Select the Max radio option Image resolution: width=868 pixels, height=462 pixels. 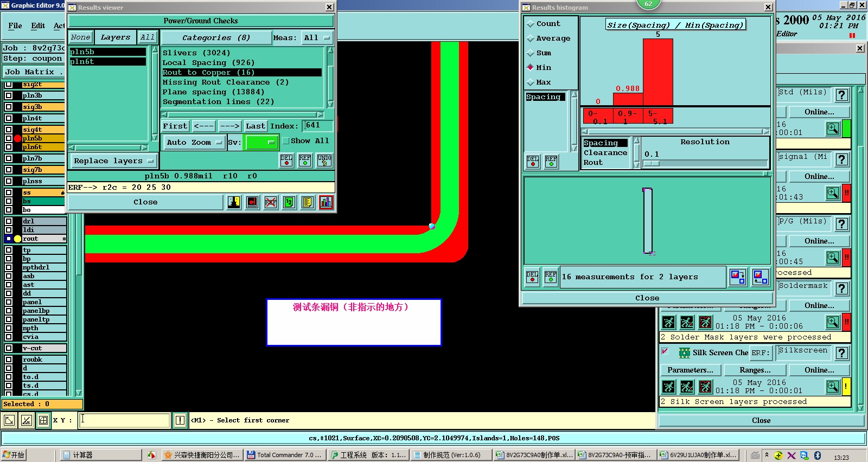[531, 82]
